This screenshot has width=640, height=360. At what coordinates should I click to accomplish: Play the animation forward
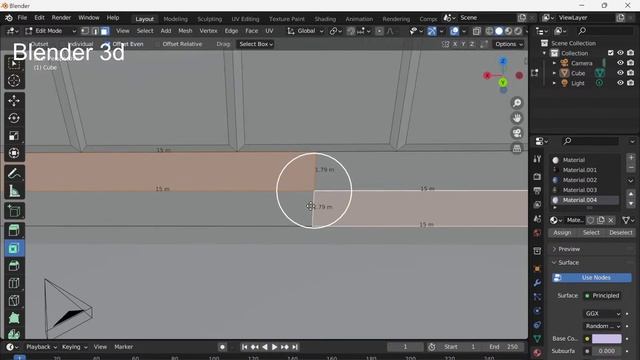[274, 347]
